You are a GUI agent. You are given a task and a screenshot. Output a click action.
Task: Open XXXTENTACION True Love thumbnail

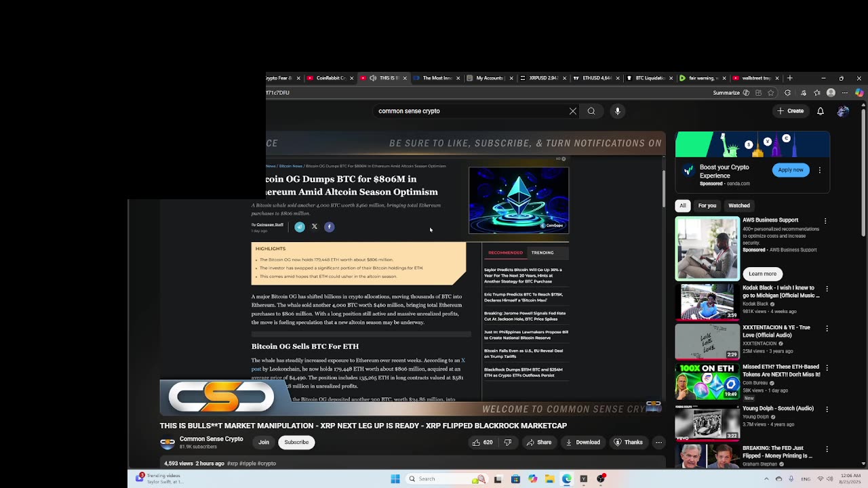coord(707,342)
